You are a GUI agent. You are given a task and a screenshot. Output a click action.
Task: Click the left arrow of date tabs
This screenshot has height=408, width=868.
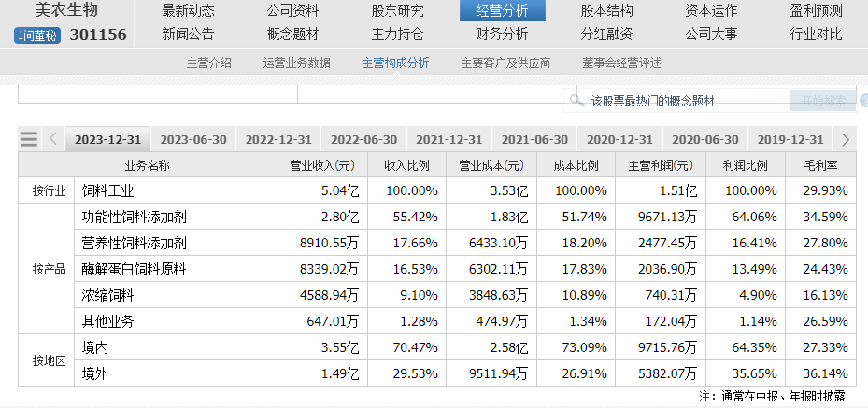point(53,139)
